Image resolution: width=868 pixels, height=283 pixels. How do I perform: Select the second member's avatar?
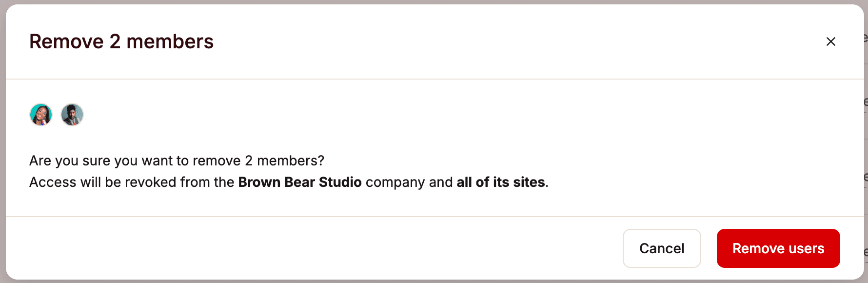[72, 115]
